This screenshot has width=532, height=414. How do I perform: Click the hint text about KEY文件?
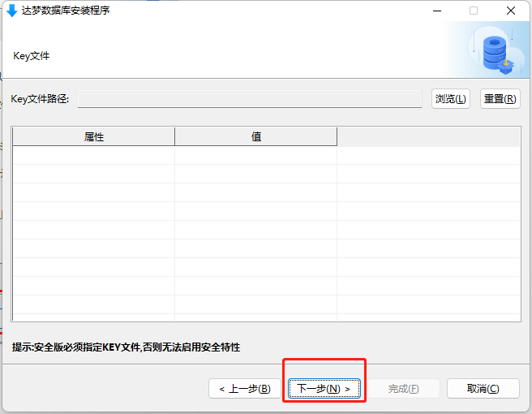[126, 347]
